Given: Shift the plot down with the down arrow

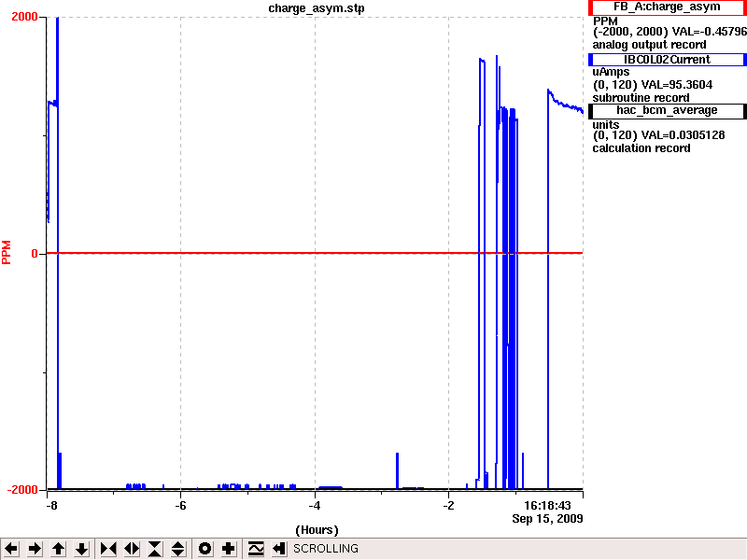Looking at the screenshot, I should point(81,549).
